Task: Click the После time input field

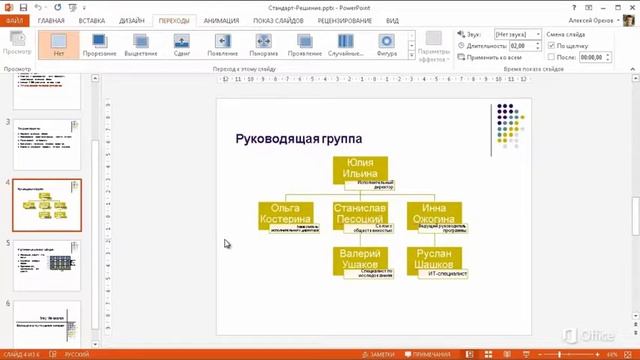Action: point(592,57)
